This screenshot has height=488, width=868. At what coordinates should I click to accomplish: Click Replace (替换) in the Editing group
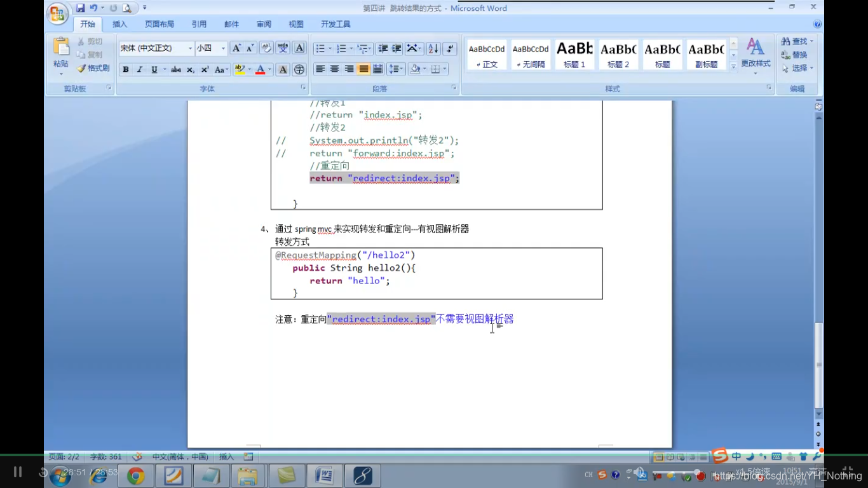(794, 55)
